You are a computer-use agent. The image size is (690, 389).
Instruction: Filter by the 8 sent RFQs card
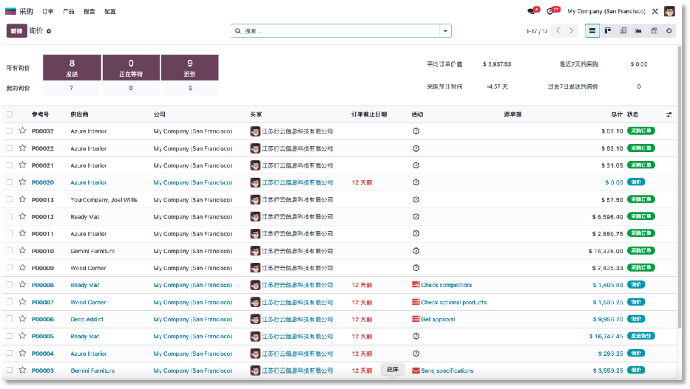[72, 68]
